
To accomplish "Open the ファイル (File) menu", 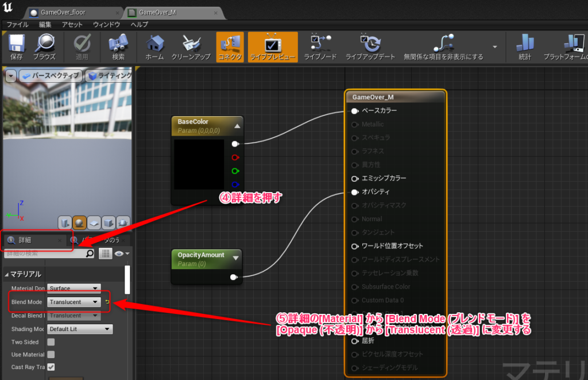I will 17,25.
